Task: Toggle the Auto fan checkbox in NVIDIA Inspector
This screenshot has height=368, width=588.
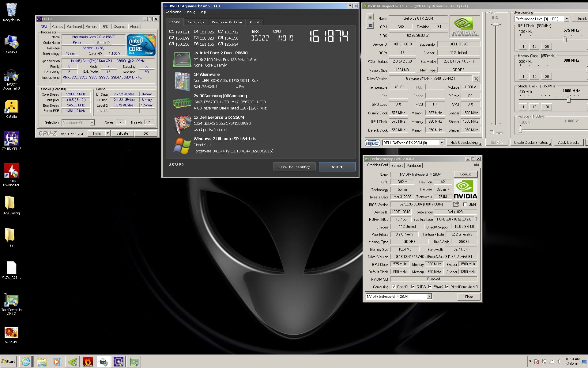Action: (x=492, y=132)
